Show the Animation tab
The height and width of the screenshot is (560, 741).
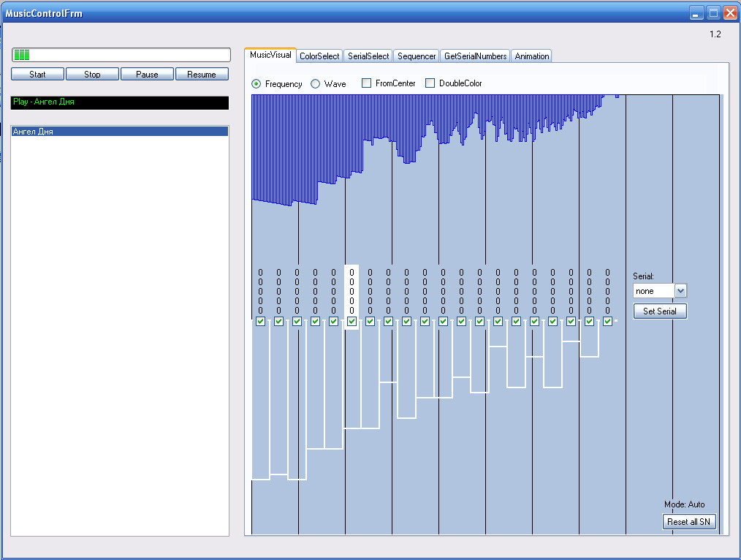click(531, 56)
